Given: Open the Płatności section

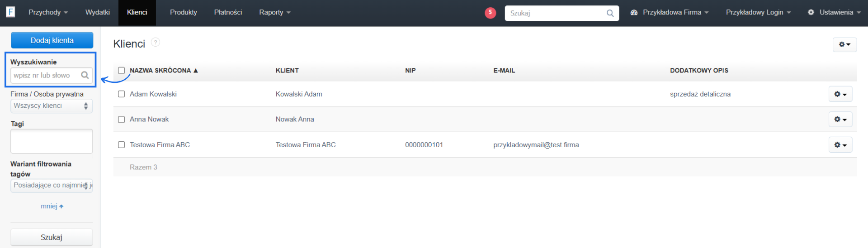Looking at the screenshot, I should (x=228, y=13).
